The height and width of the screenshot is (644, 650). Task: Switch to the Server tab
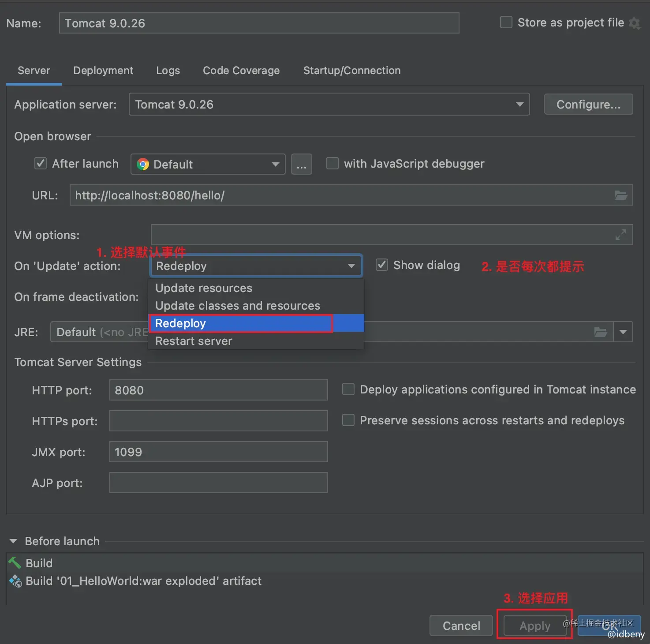click(34, 71)
